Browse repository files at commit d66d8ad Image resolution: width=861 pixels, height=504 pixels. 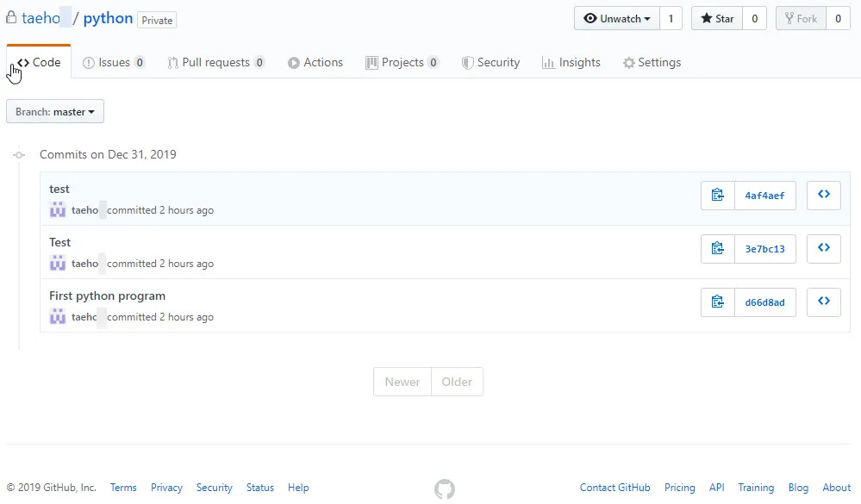[x=823, y=302]
